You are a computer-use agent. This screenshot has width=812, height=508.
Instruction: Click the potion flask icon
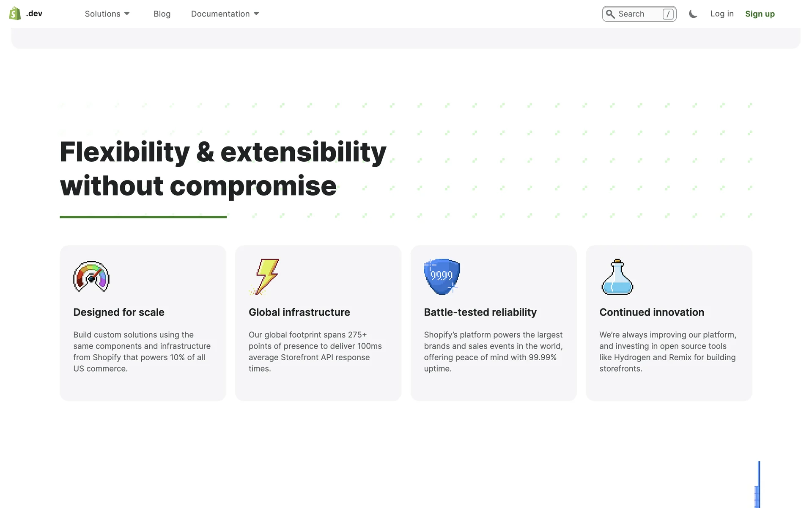[617, 276]
